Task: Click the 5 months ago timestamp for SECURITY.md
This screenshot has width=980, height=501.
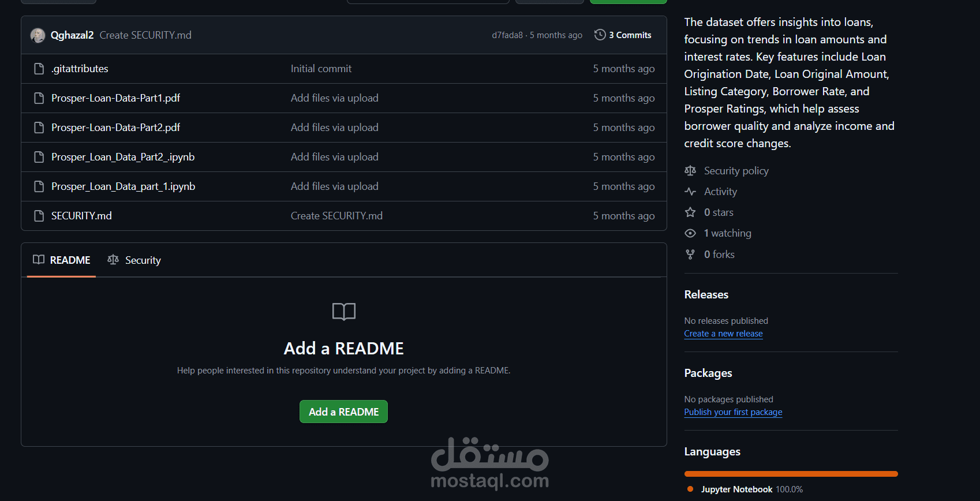Action: pyautogui.click(x=624, y=216)
